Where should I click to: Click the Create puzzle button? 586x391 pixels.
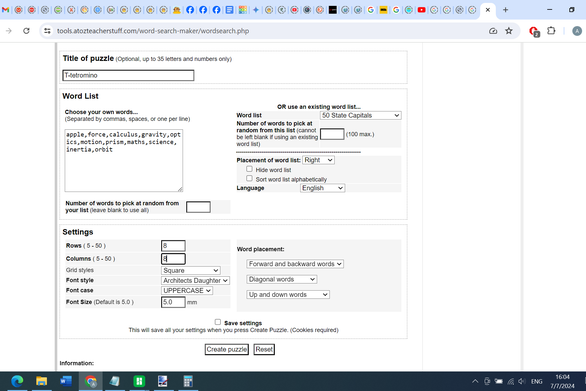pos(226,350)
